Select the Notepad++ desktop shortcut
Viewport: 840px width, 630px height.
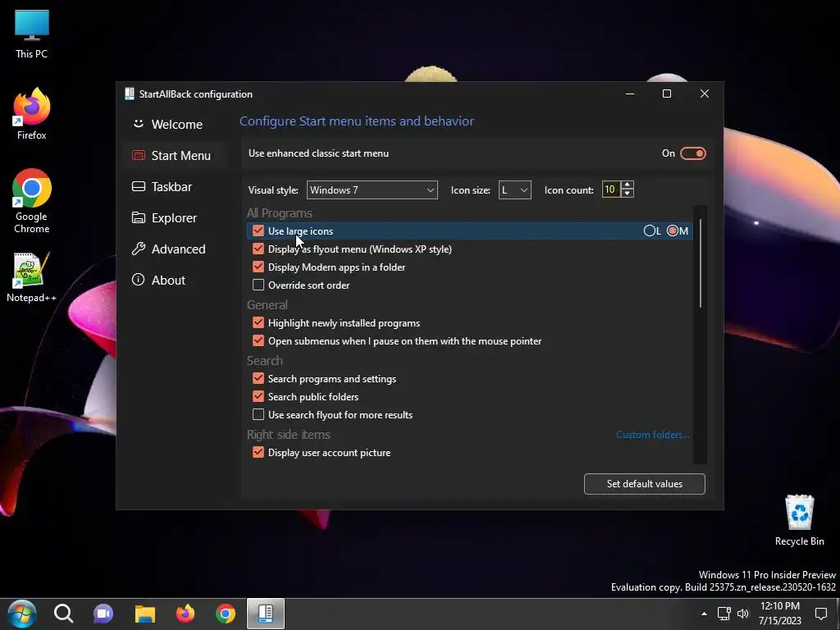click(x=32, y=277)
